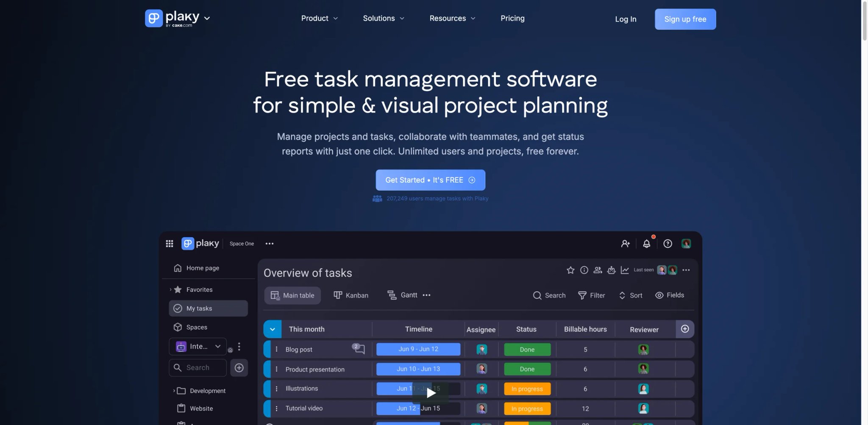This screenshot has width=868, height=425.
Task: Click the sidebar Search field
Action: coord(198,368)
